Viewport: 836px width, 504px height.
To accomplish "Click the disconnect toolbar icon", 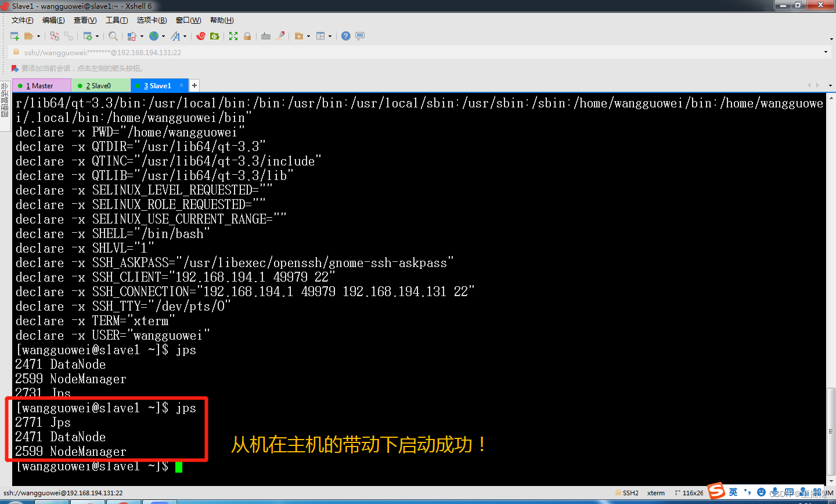I will click(55, 36).
